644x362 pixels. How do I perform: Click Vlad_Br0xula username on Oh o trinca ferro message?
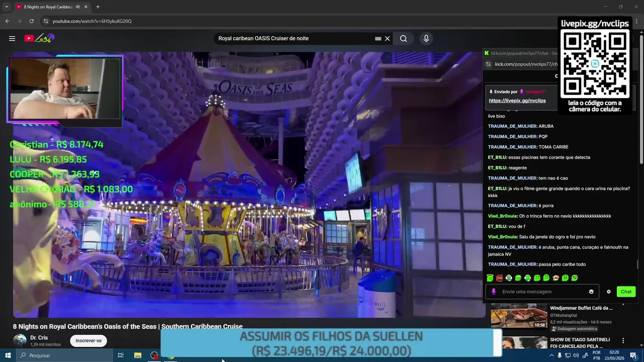[503, 216]
